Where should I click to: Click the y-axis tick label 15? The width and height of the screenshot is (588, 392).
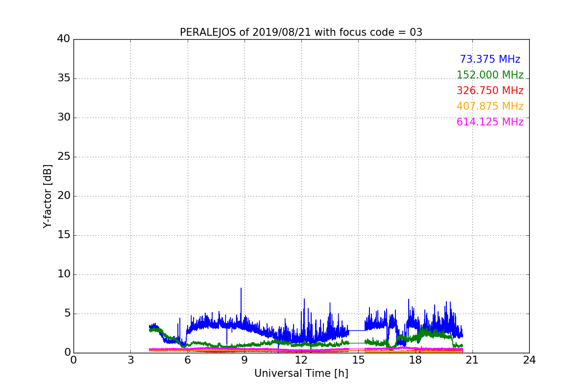pos(64,235)
